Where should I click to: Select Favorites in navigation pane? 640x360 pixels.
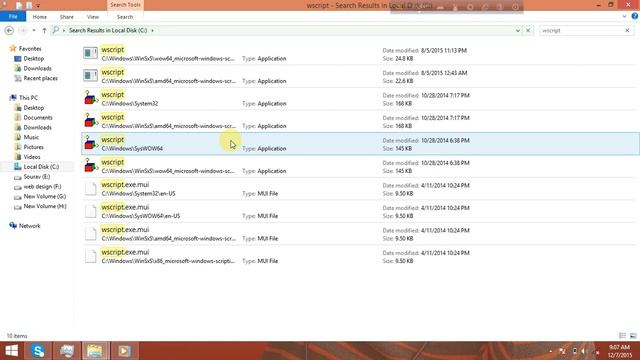tap(30, 49)
